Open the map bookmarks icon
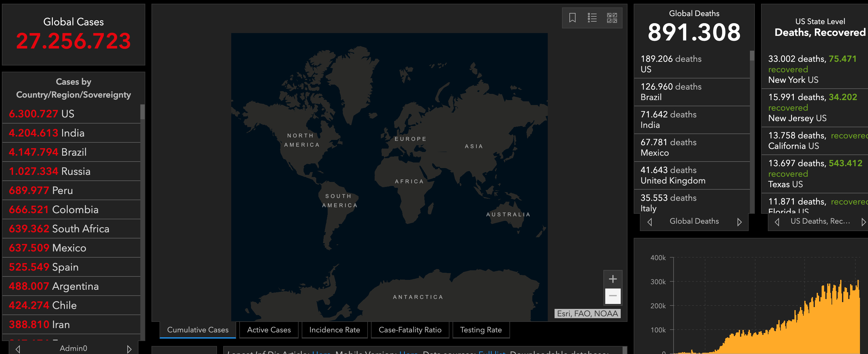 tap(572, 18)
